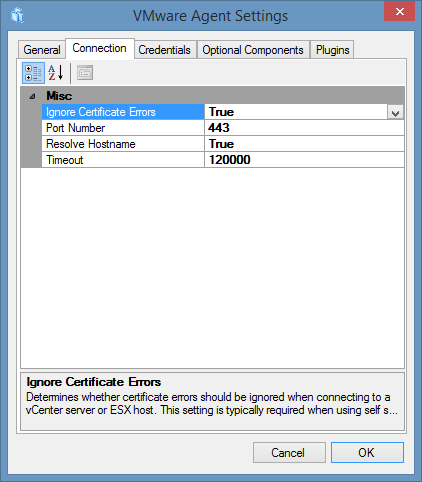
Task: Edit the 443 port value field
Action: tap(304, 128)
